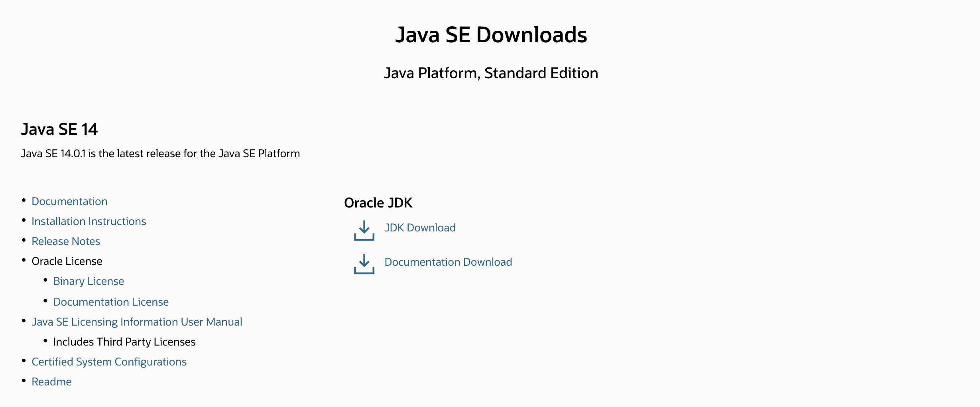980x407 pixels.
Task: Open the Documentation Download link
Action: pos(448,262)
